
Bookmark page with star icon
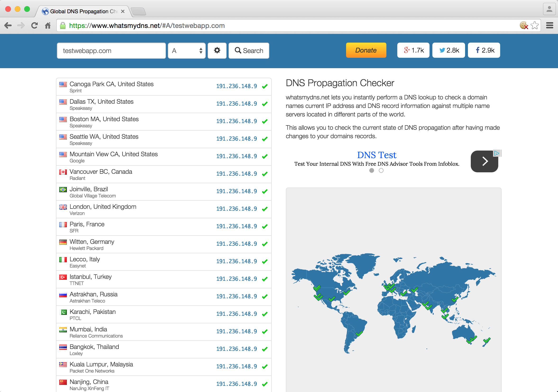[535, 26]
